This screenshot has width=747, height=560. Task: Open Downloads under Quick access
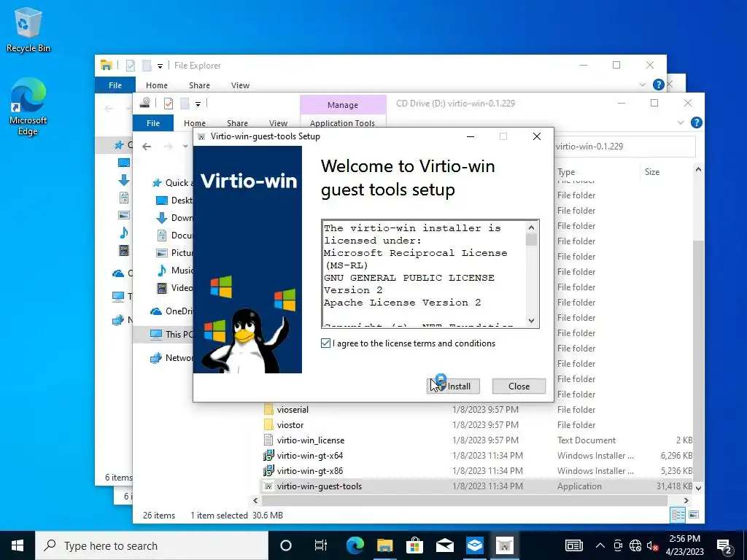pyautogui.click(x=175, y=217)
